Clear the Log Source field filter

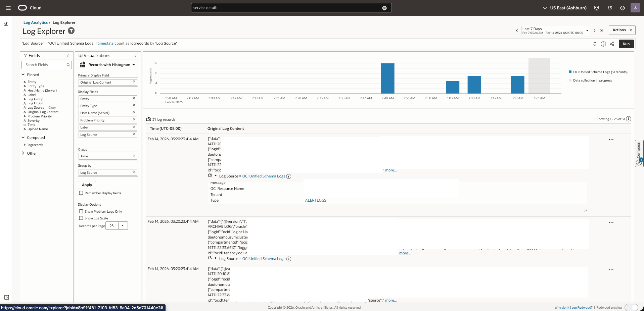point(52,108)
